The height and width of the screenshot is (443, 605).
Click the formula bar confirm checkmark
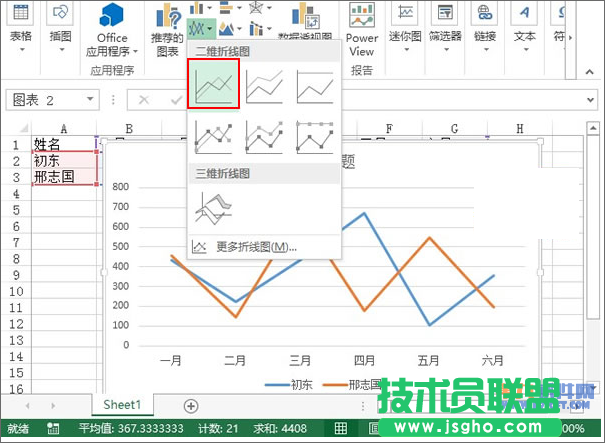tap(176, 100)
